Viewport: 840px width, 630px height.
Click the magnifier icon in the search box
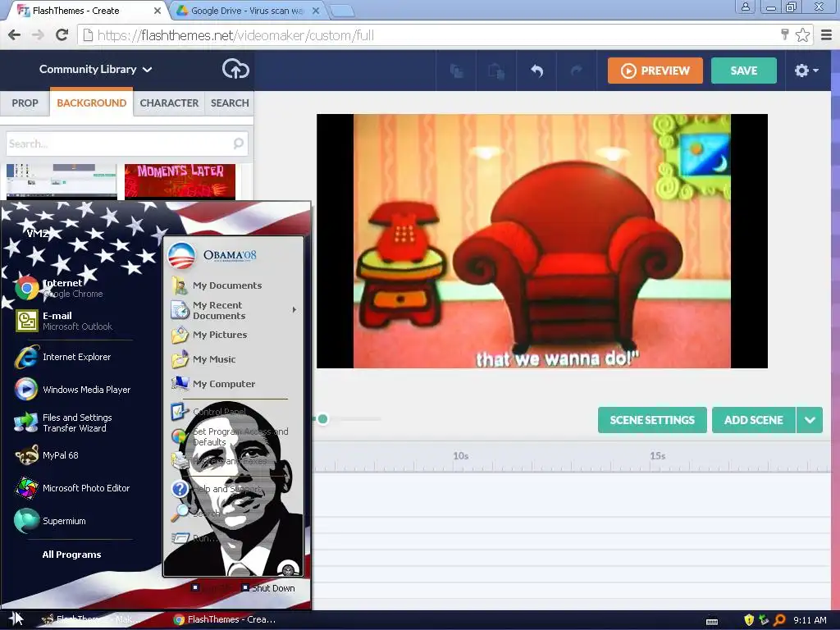[239, 143]
